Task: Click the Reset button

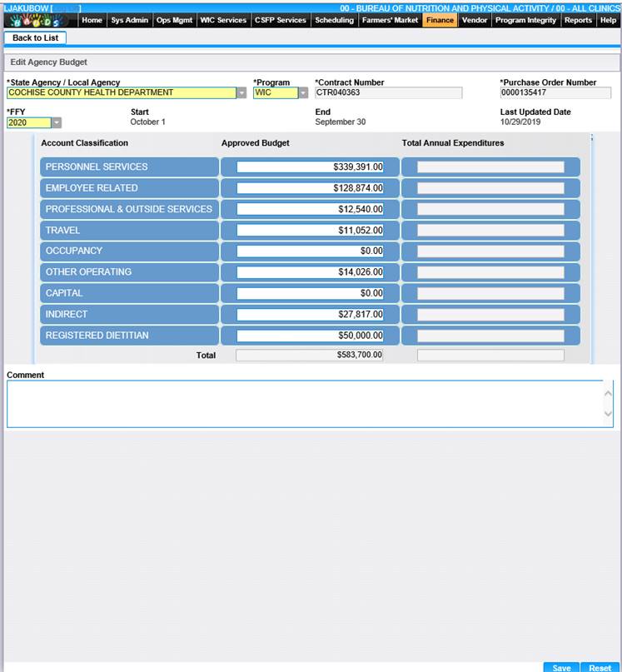Action: click(x=600, y=667)
